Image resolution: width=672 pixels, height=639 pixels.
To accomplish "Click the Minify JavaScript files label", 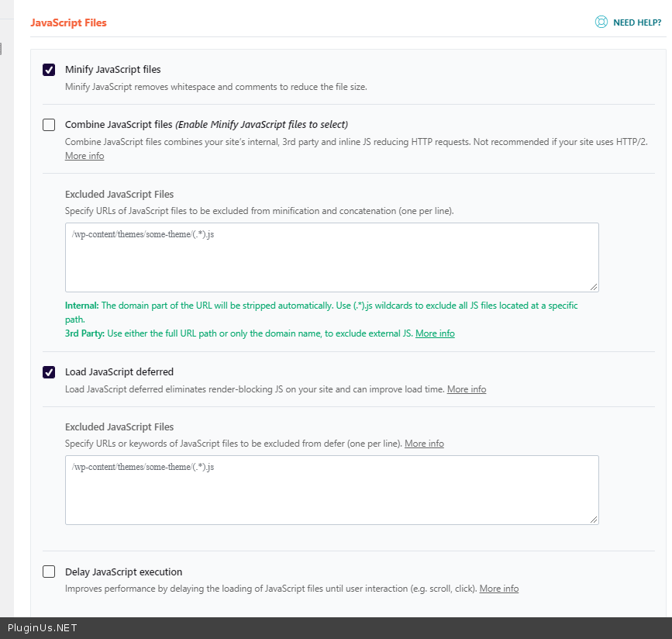I will (x=112, y=70).
